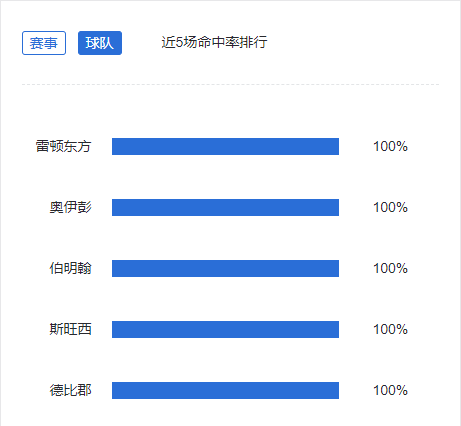Select team label 奥伊彭

[x=70, y=207]
